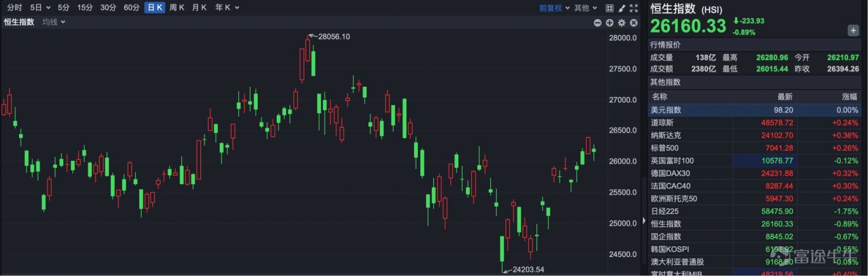Select the 纳斯达克 row
868x276 pixels.
[x=755, y=135]
